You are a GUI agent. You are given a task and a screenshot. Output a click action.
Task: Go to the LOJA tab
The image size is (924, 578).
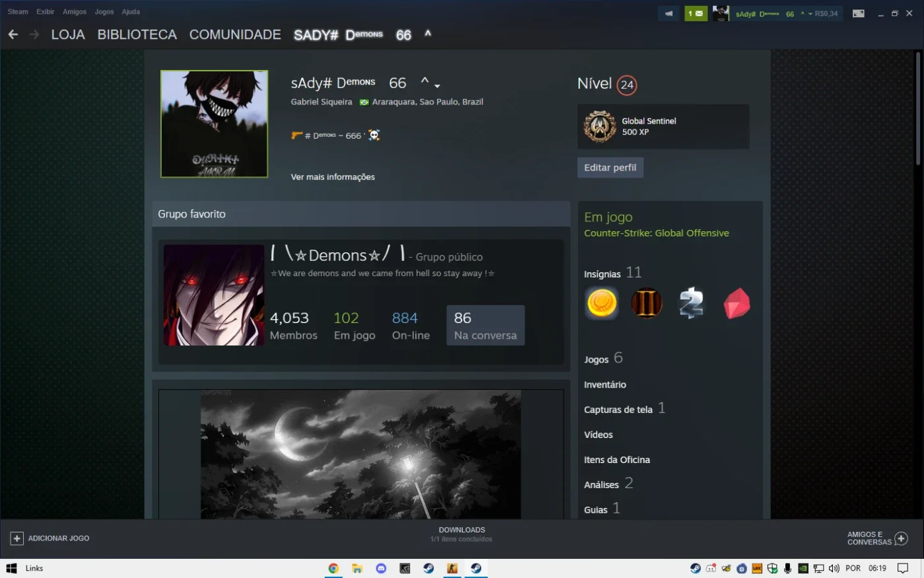(x=68, y=34)
